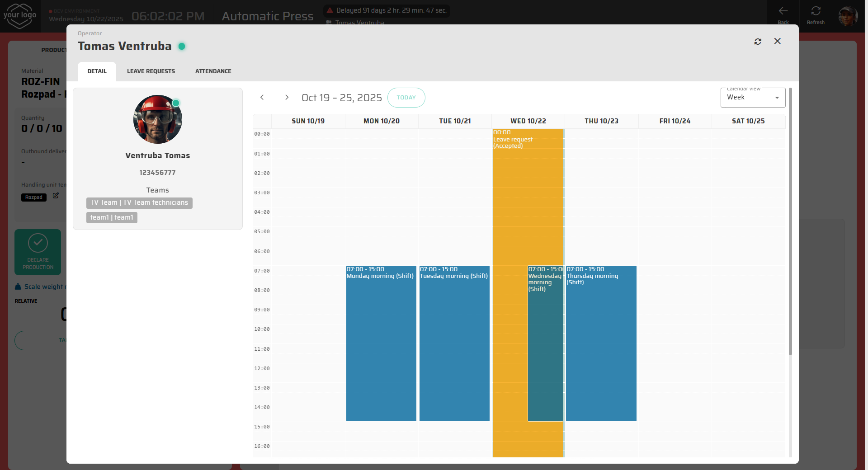
Task: Click the operator profile photo
Action: tap(157, 119)
